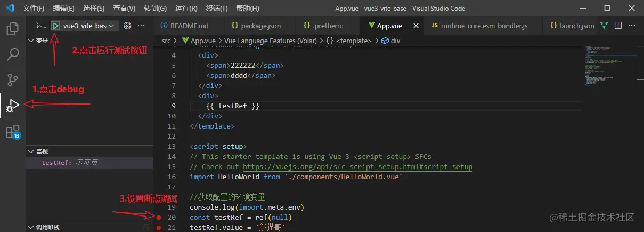The image size is (644, 232).
Task: Toggle the breakpoint on line 21
Action: click(159, 228)
